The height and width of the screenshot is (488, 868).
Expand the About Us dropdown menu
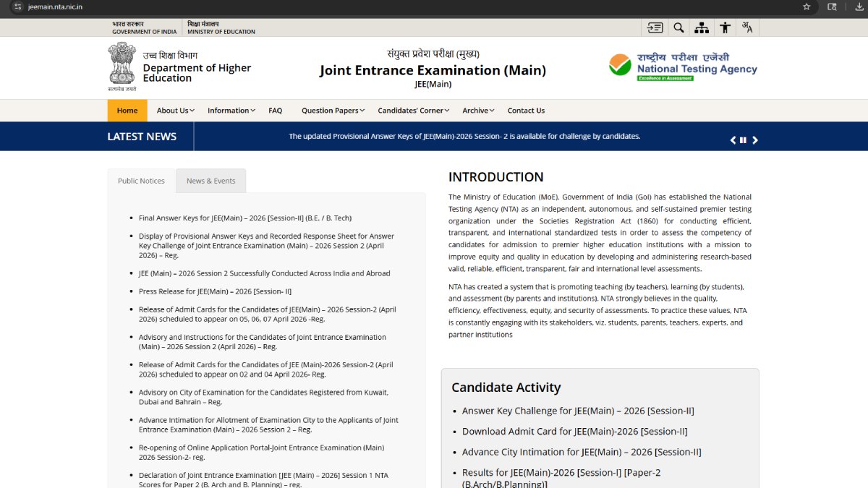coord(174,110)
